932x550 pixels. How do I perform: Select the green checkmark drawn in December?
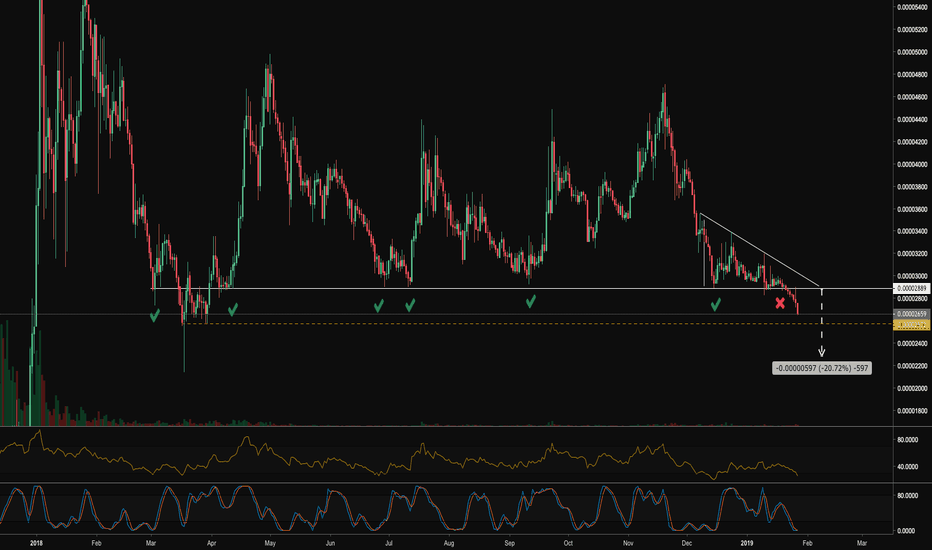tap(716, 304)
